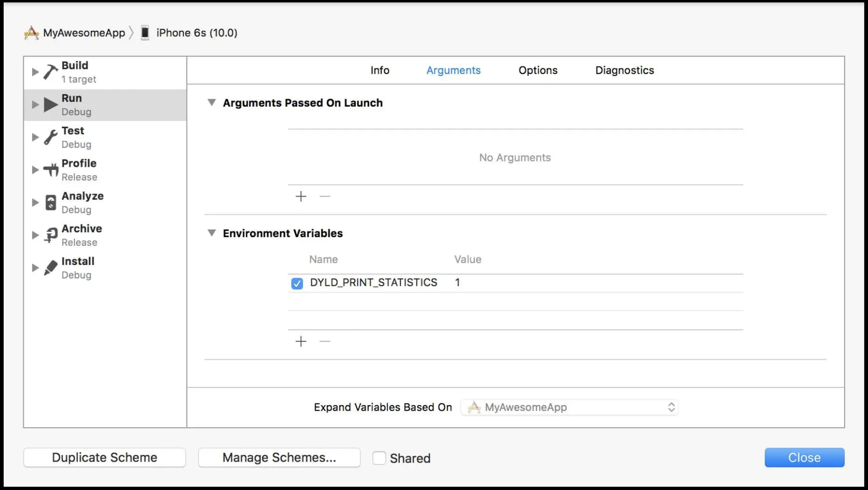868x490 pixels.
Task: Click the Install icon in sidebar
Action: [50, 268]
